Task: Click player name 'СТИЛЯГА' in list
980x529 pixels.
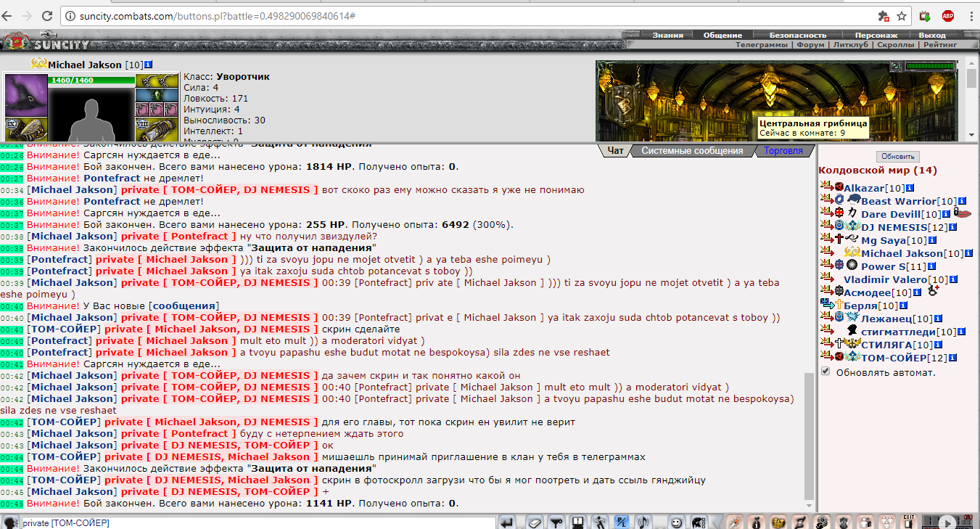Action: pos(886,345)
